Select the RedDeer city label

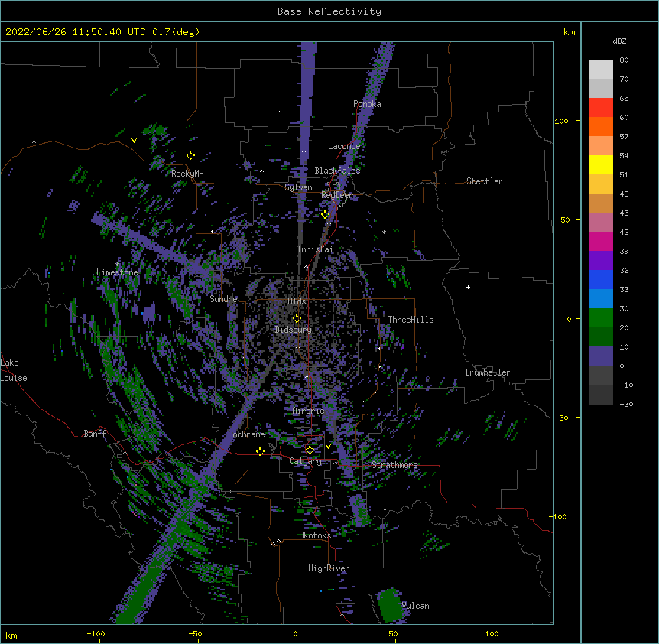(337, 195)
